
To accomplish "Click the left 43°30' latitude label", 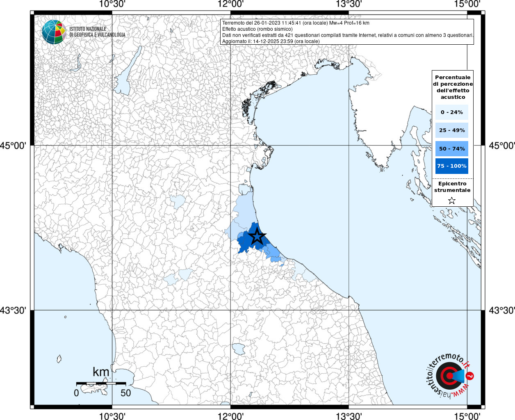I will [x=13, y=310].
